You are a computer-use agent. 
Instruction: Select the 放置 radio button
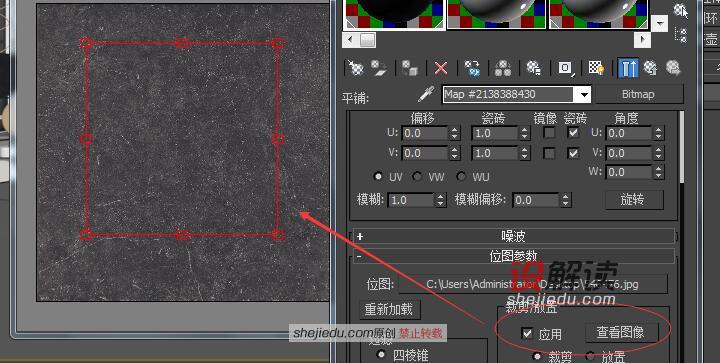point(590,357)
